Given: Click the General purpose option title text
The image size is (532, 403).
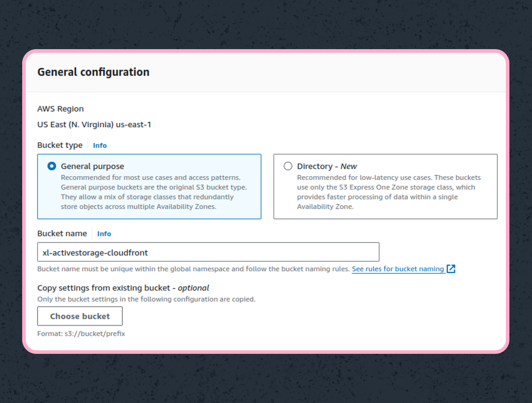Looking at the screenshot, I should point(93,167).
